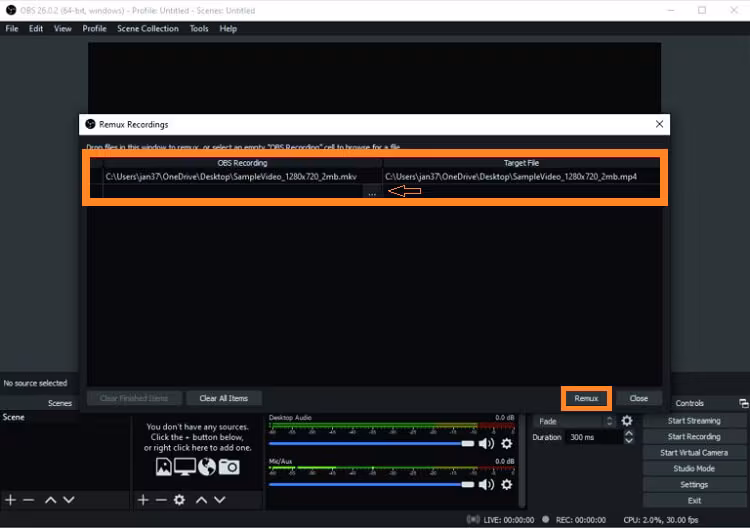Click the CPU usage status text
Viewport: 750px width, 528px height.
pyautogui.click(x=661, y=520)
